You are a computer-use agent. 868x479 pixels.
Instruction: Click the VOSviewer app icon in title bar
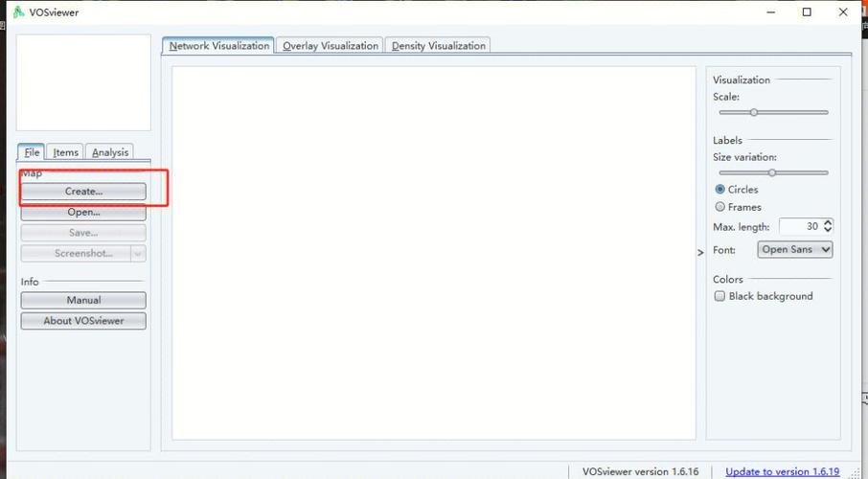point(19,11)
